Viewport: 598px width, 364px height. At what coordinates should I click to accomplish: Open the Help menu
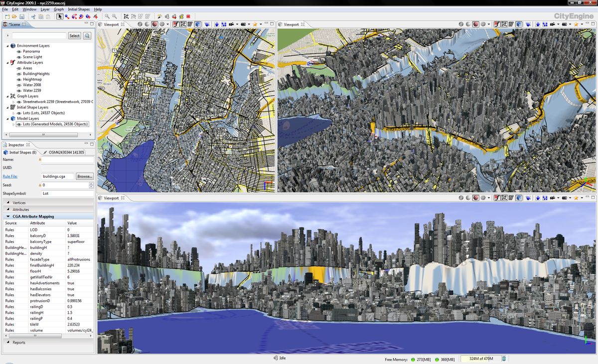click(98, 9)
